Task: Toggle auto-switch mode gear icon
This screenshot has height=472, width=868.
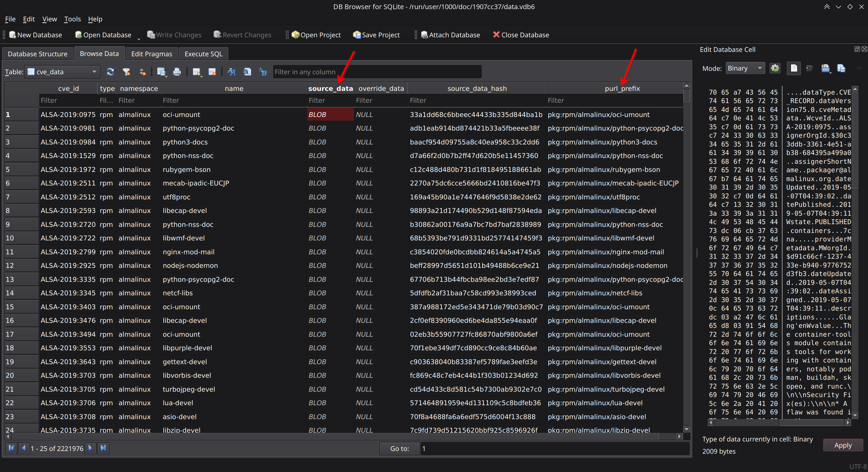Action: (x=775, y=68)
